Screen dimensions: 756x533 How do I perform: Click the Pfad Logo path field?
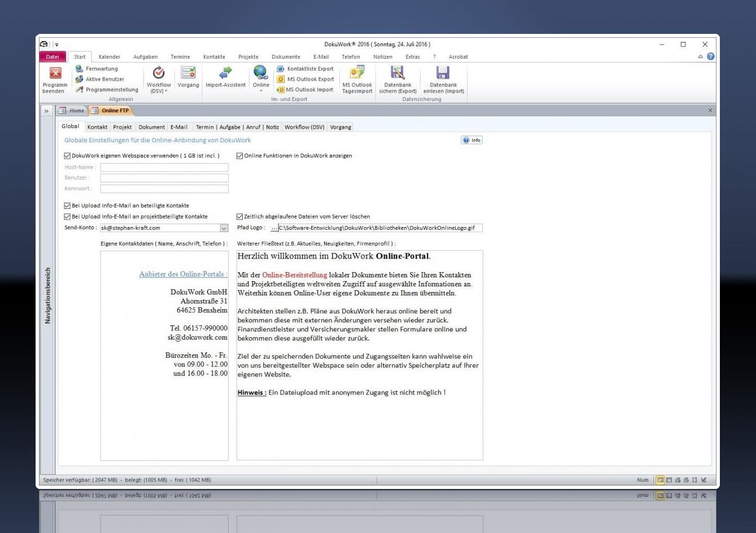[x=381, y=228]
